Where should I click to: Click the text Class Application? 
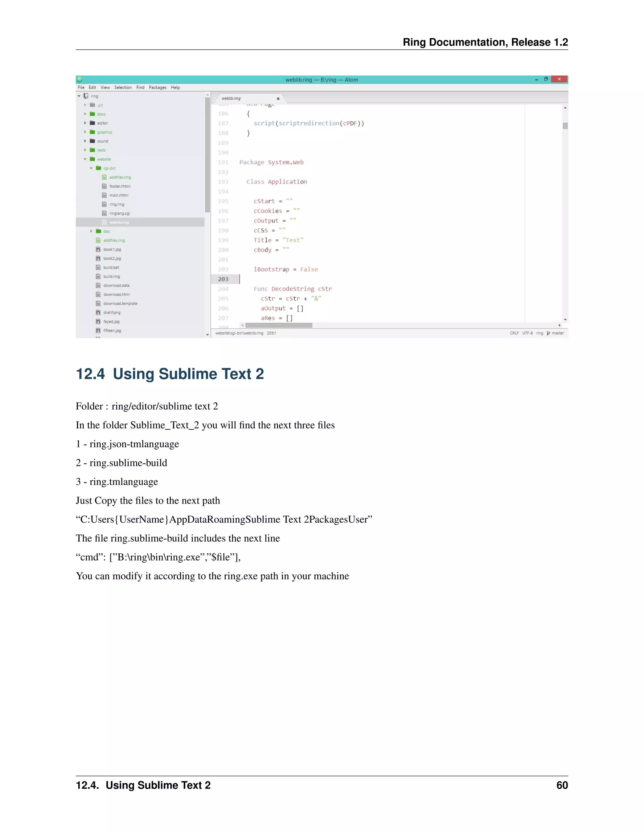point(277,182)
